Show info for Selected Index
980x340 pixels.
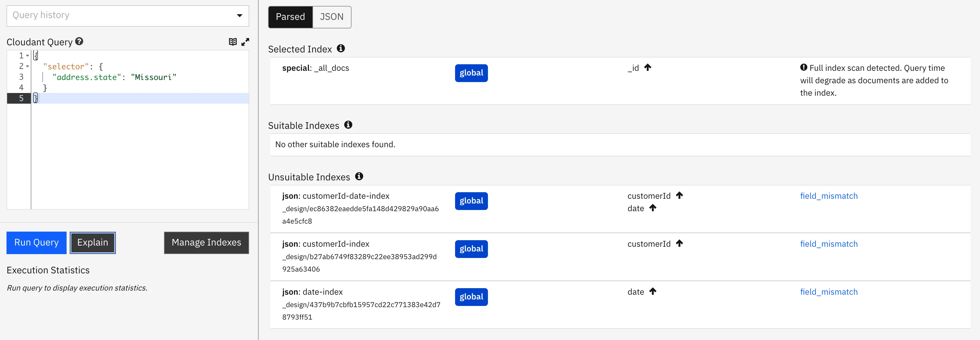pos(341,48)
